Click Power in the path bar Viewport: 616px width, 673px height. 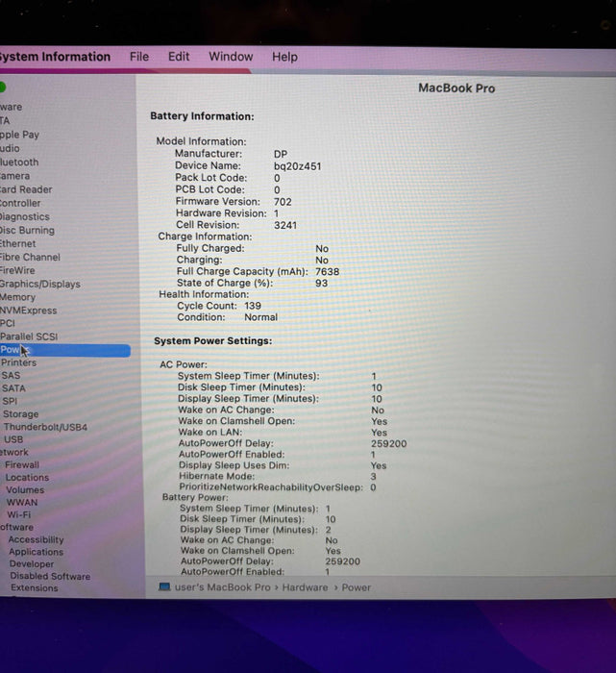pyautogui.click(x=356, y=587)
